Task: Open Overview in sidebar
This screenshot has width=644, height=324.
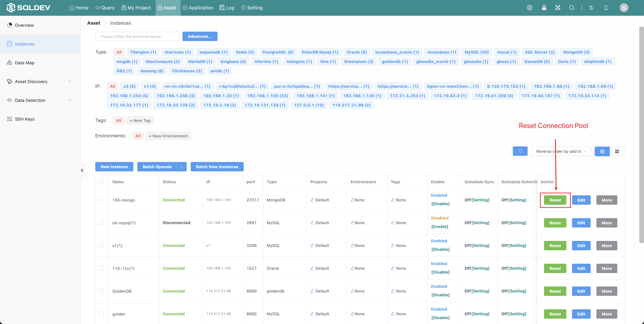Action: pos(40,25)
